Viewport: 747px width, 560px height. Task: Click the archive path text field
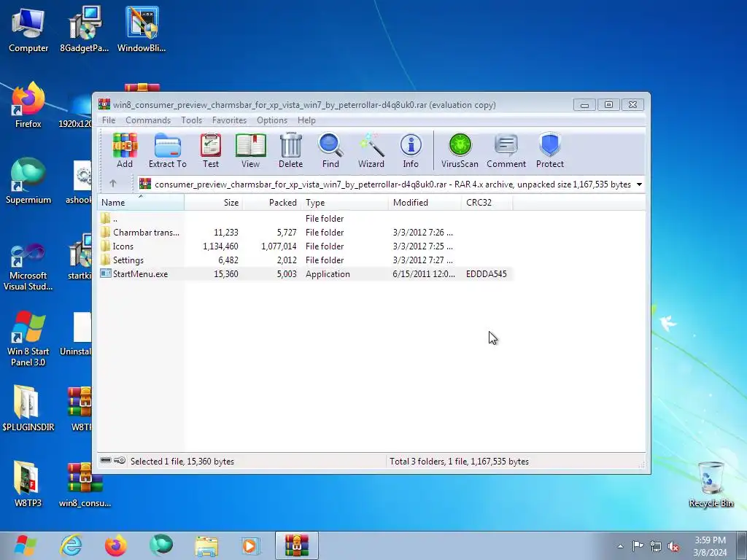(387, 184)
